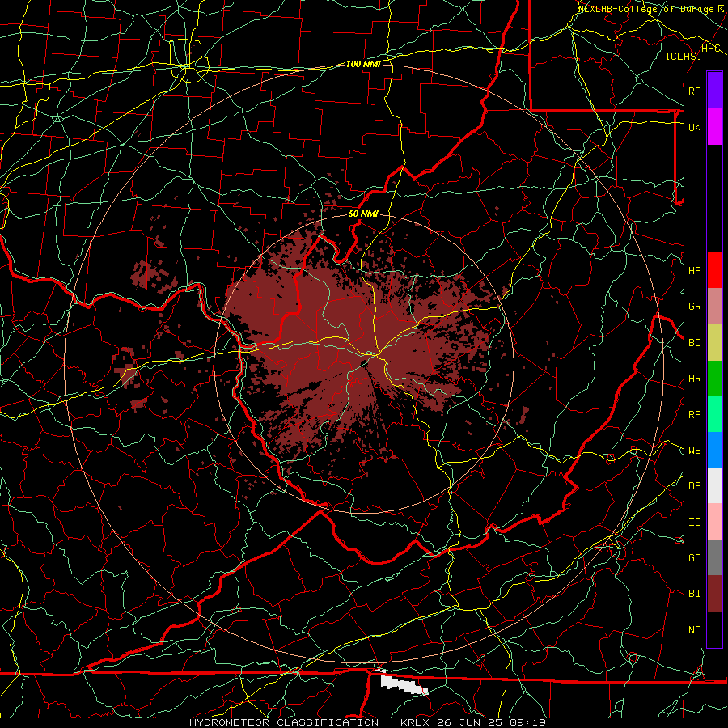Click the "DS" legend label

coord(694,486)
